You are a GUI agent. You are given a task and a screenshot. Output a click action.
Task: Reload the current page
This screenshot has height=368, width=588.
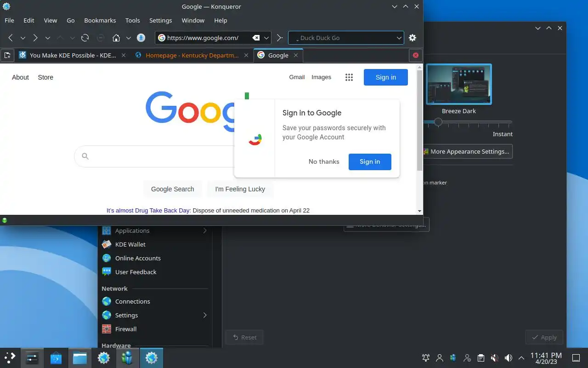[85, 38]
